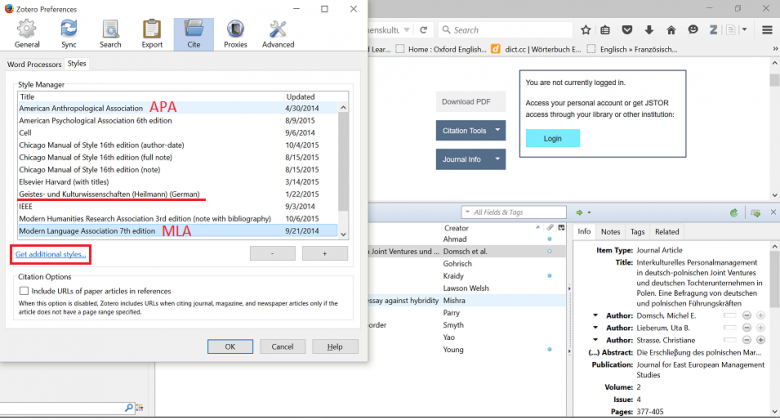Click Cancel in Zotero Preferences
The width and height of the screenshot is (780, 420).
pyautogui.click(x=282, y=347)
